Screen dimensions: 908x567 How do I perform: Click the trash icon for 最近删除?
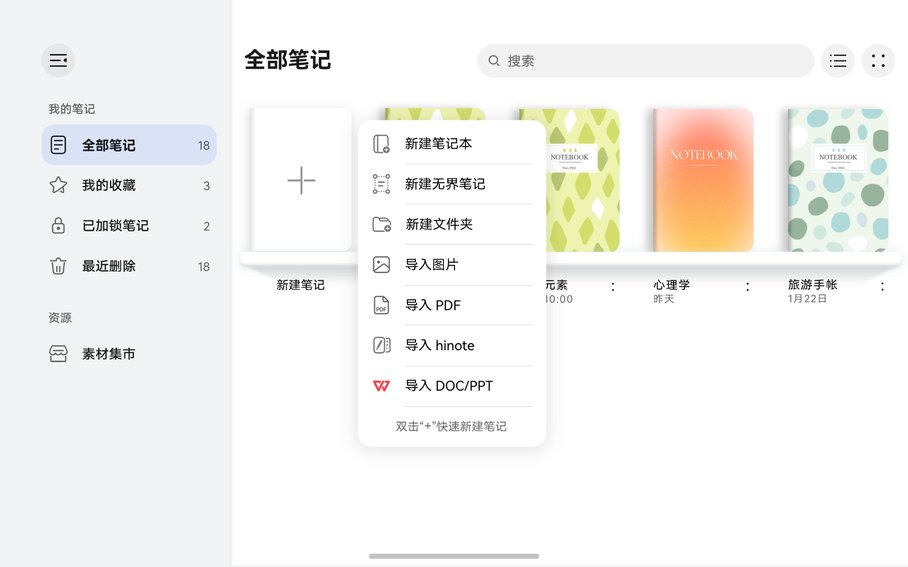click(58, 266)
